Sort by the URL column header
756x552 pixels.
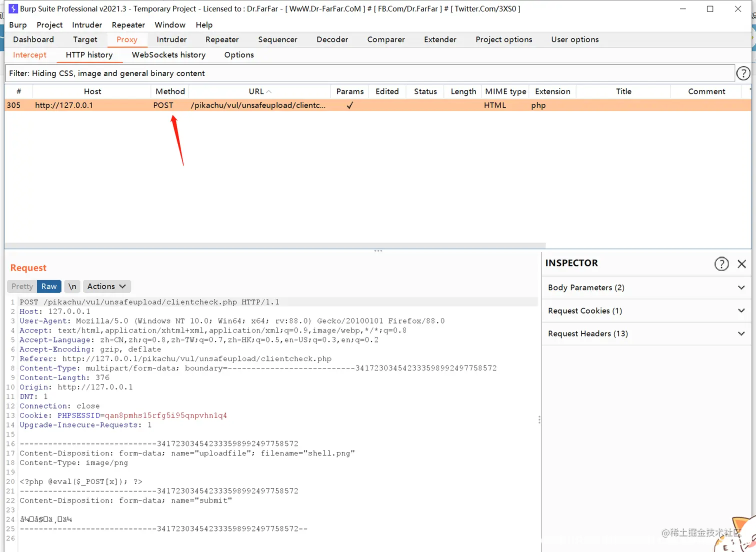(x=259, y=91)
